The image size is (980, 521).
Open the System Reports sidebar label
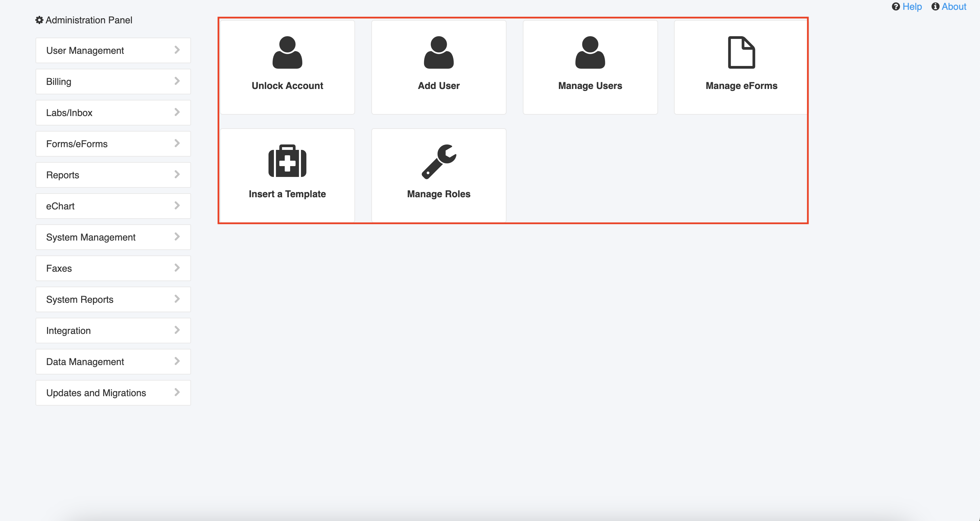coord(79,299)
